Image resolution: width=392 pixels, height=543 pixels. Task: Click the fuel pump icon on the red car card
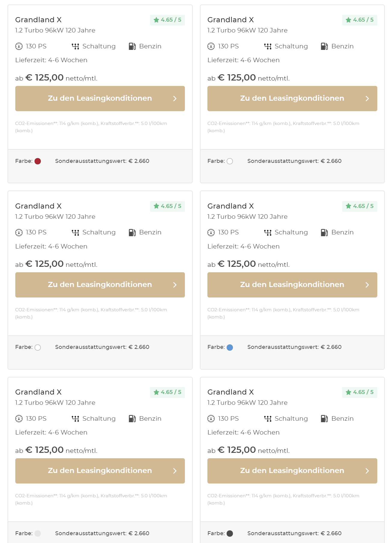tap(132, 46)
